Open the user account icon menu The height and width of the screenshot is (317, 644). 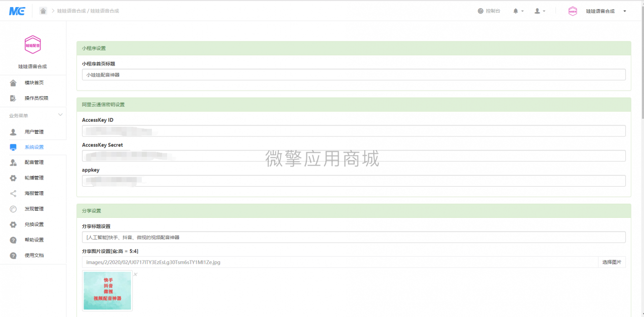tap(537, 11)
